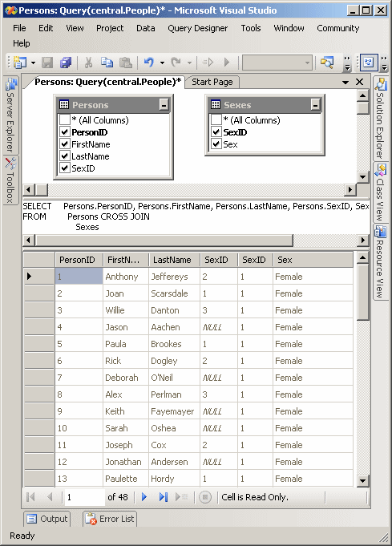The height and width of the screenshot is (546, 392).
Task: Click the PersonID column header
Action: [x=79, y=260]
